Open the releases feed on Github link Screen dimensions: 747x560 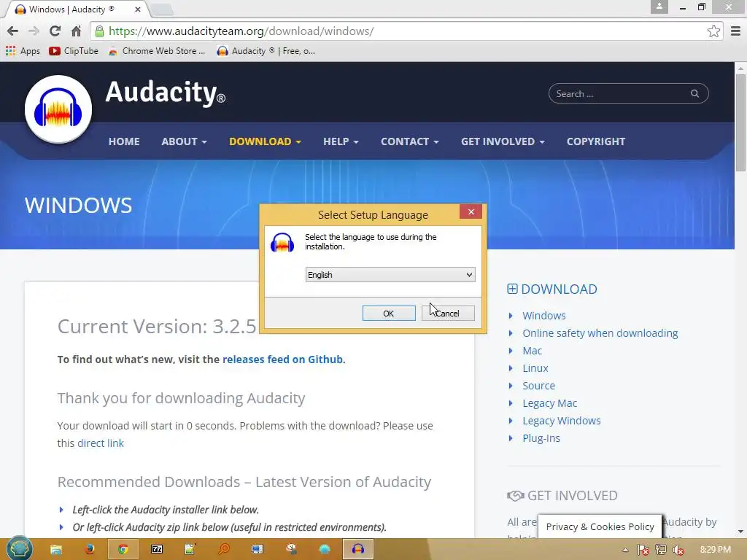tap(282, 359)
